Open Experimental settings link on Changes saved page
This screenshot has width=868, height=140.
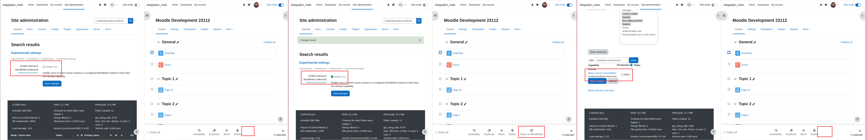click(314, 63)
